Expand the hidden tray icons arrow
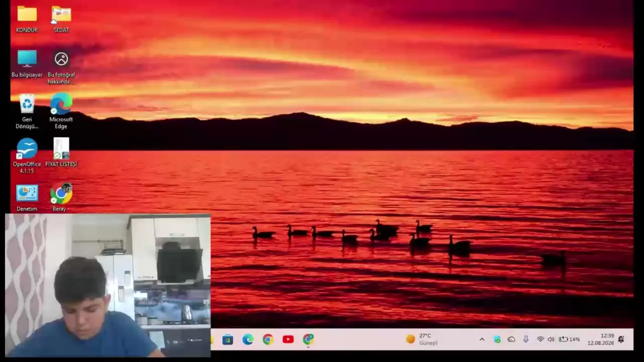The width and height of the screenshot is (644, 362). [482, 339]
